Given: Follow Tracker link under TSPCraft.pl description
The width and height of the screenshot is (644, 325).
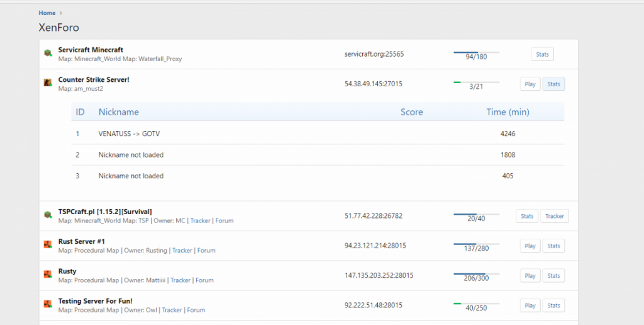Looking at the screenshot, I should pos(201,221).
